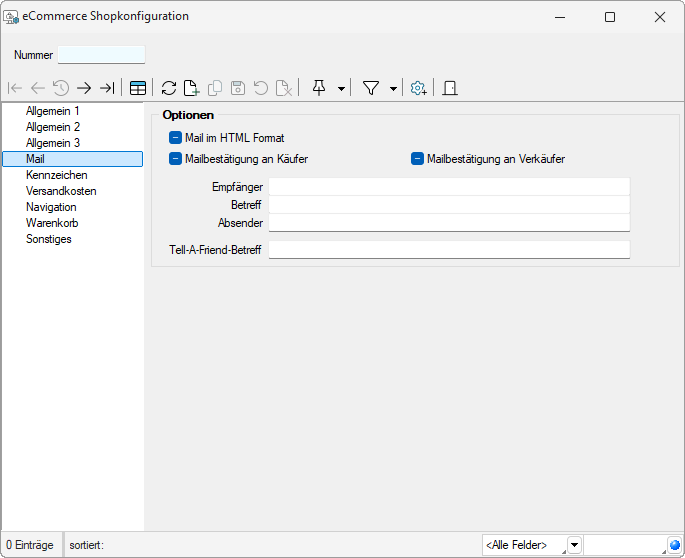Select Versandkosten in the sidebar
Screen dimensions: 685x558
tap(61, 191)
